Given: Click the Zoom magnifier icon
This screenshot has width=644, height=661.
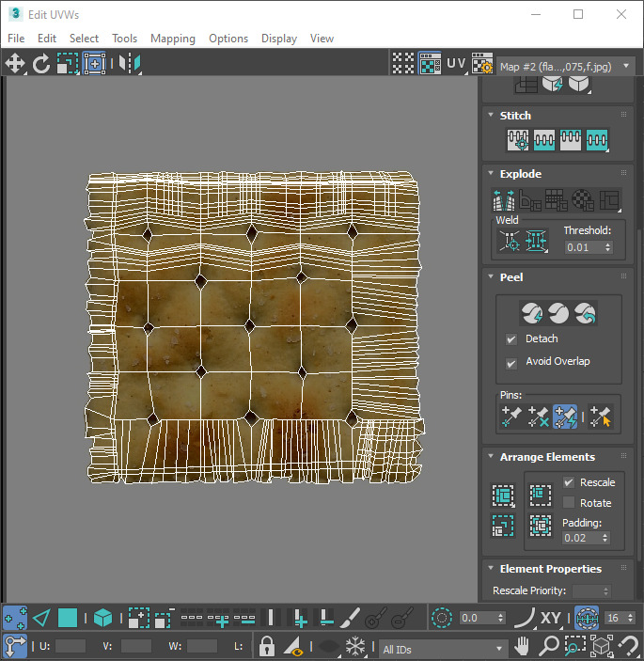Looking at the screenshot, I should [x=549, y=645].
